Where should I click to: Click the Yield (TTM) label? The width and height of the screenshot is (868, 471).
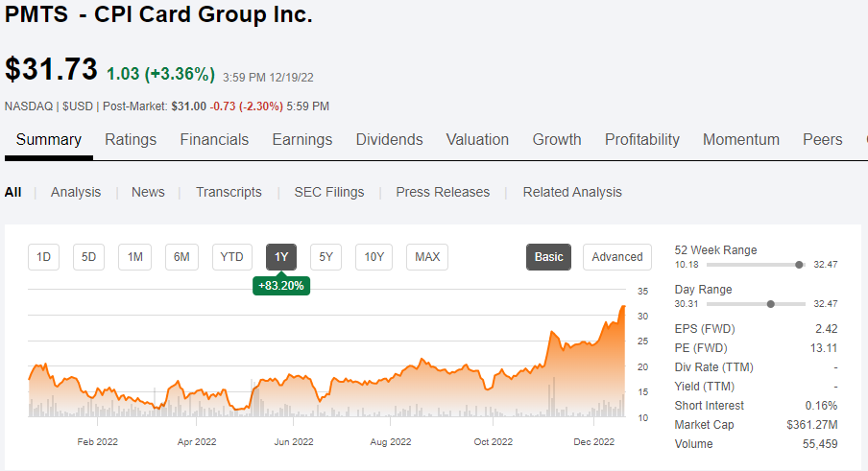[x=704, y=387]
